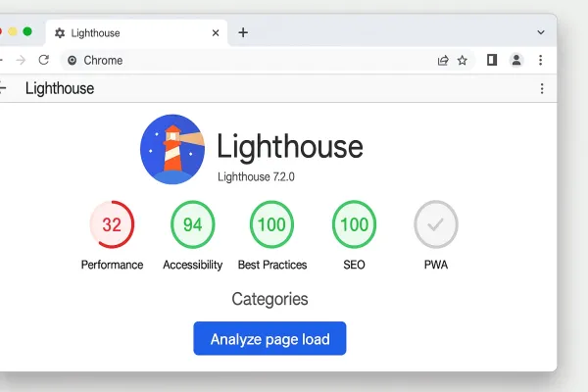Focus the Chrome address bar
Viewport: 588px width, 392px height.
click(268, 60)
